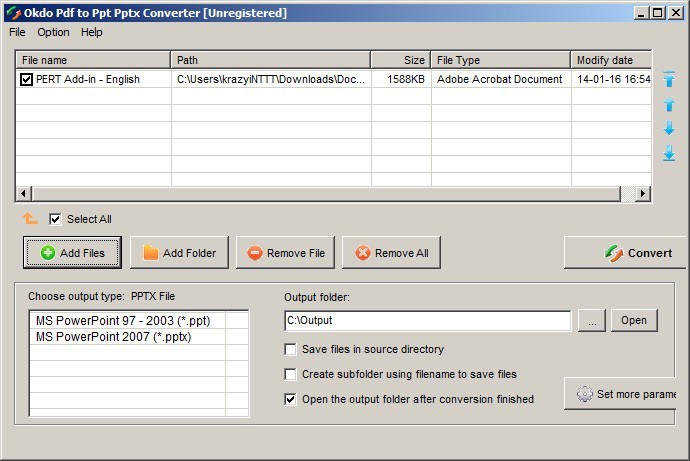Enable Create subfolder using filename option
The width and height of the screenshot is (690, 461).
(290, 374)
